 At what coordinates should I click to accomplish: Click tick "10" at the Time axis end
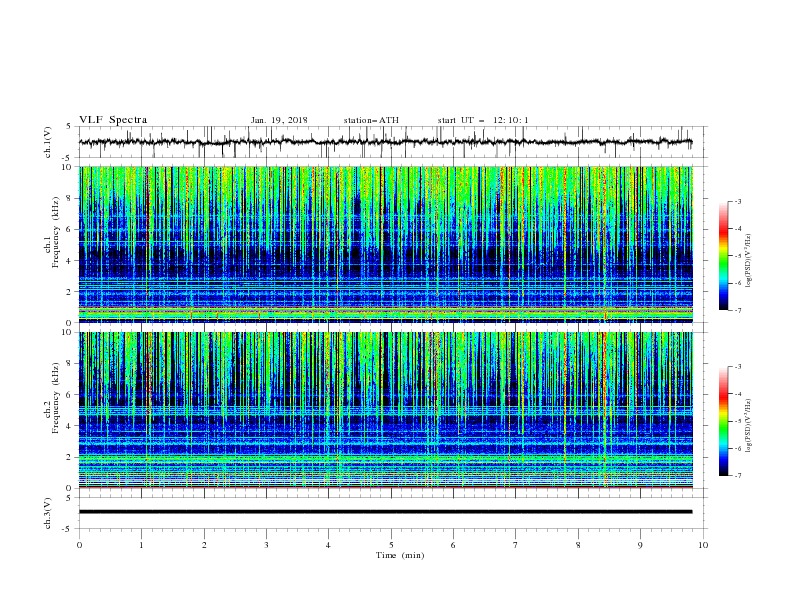703,545
